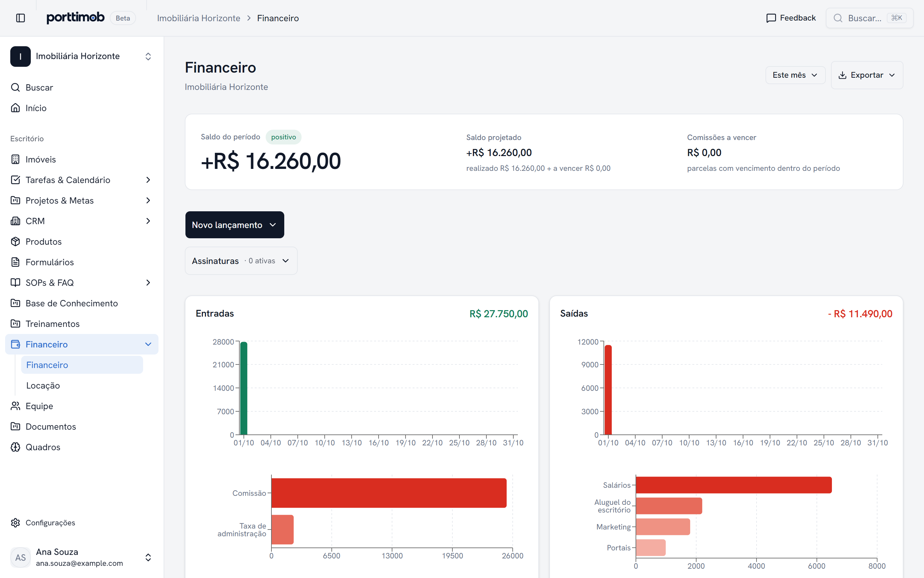The width and height of the screenshot is (924, 578).
Task: Click the Imobiliária Horizonte breadcrumb link
Action: point(199,18)
